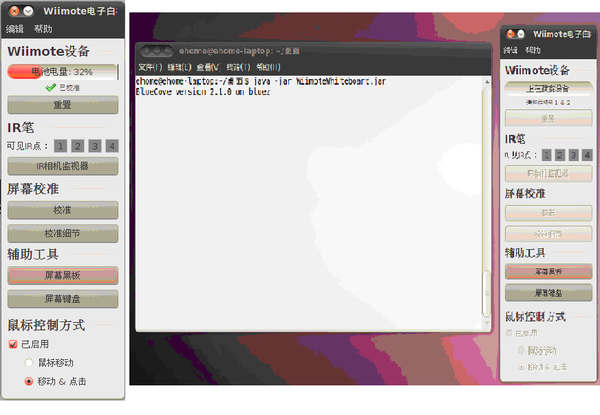Close the left Wiimote window
The width and height of the screenshot is (600, 415).
[x=14, y=11]
